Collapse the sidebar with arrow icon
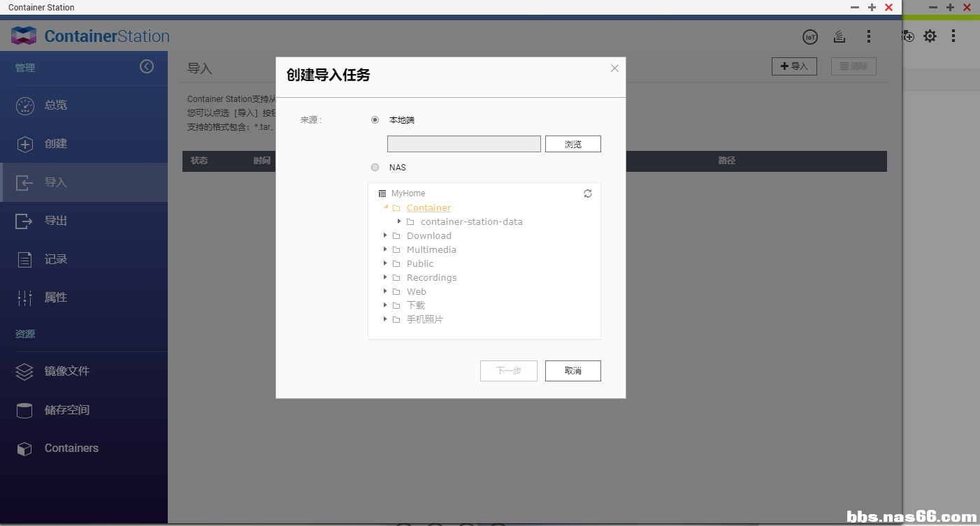Viewport: 980px width, 526px height. [x=146, y=66]
